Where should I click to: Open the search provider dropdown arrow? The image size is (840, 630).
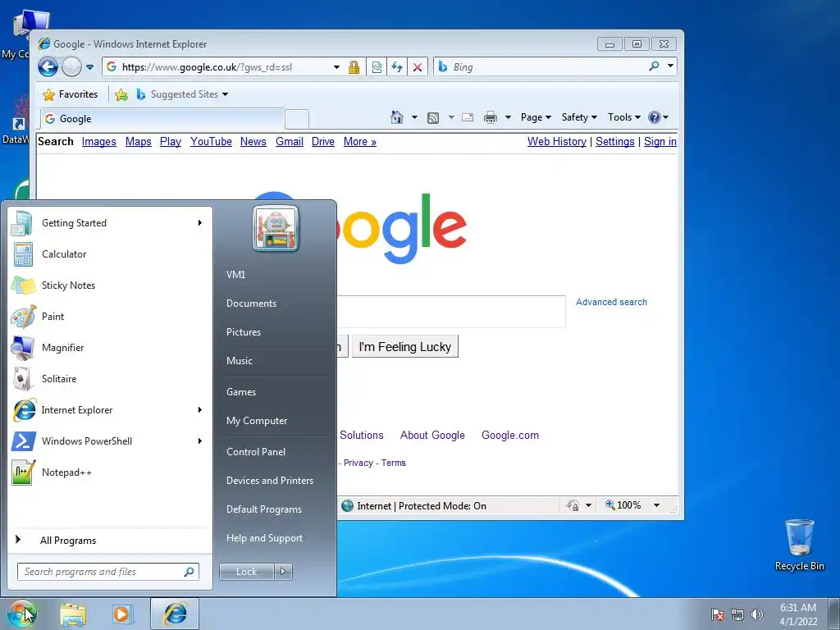pos(670,66)
